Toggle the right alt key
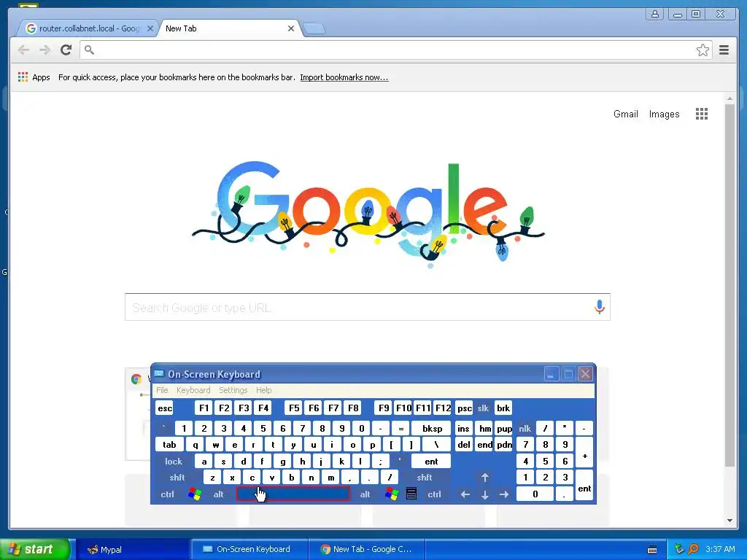747x560 pixels. 365,494
